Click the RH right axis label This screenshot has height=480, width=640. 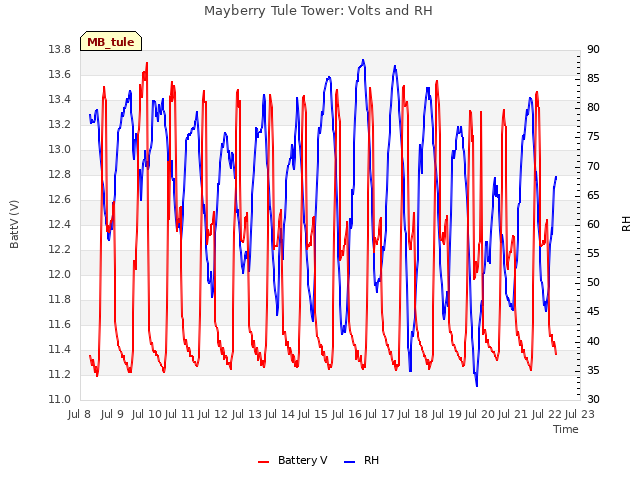tap(626, 224)
